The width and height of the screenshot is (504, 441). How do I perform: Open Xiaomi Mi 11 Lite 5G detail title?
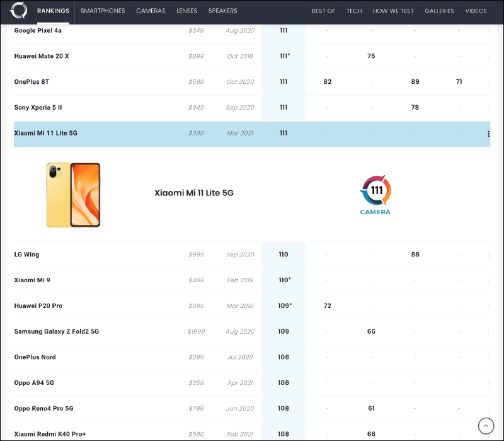(x=194, y=193)
